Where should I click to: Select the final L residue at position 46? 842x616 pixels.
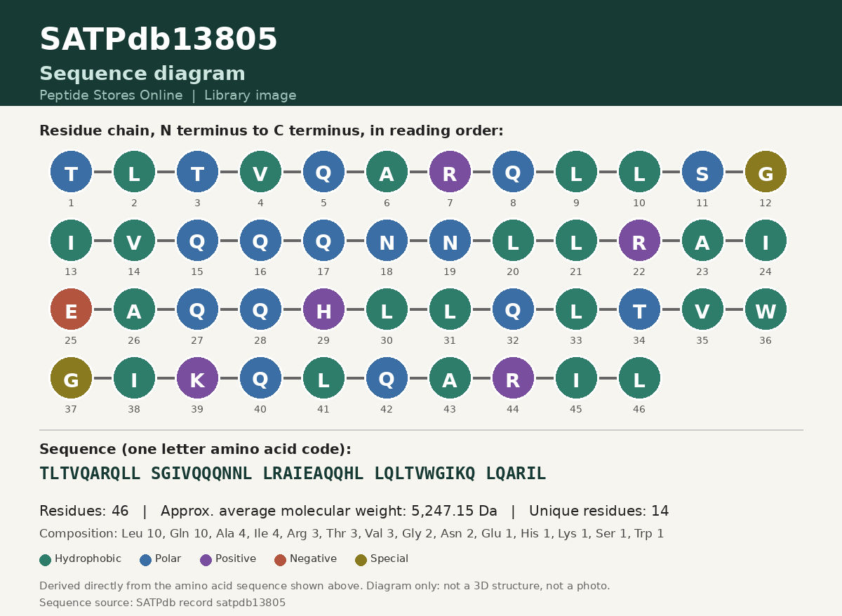click(639, 378)
